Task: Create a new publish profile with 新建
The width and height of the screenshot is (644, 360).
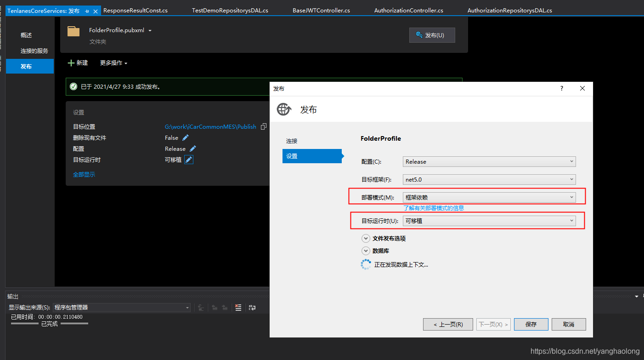Action: (x=78, y=63)
